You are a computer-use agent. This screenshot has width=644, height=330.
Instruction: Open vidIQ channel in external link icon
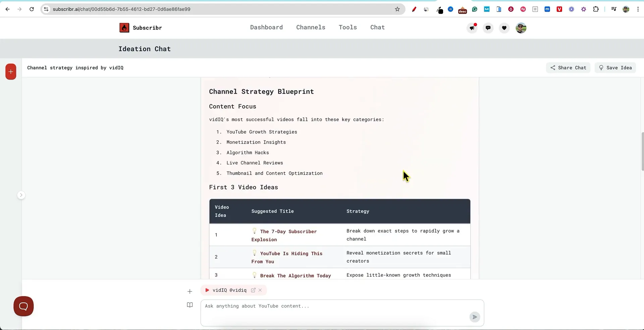click(x=253, y=290)
